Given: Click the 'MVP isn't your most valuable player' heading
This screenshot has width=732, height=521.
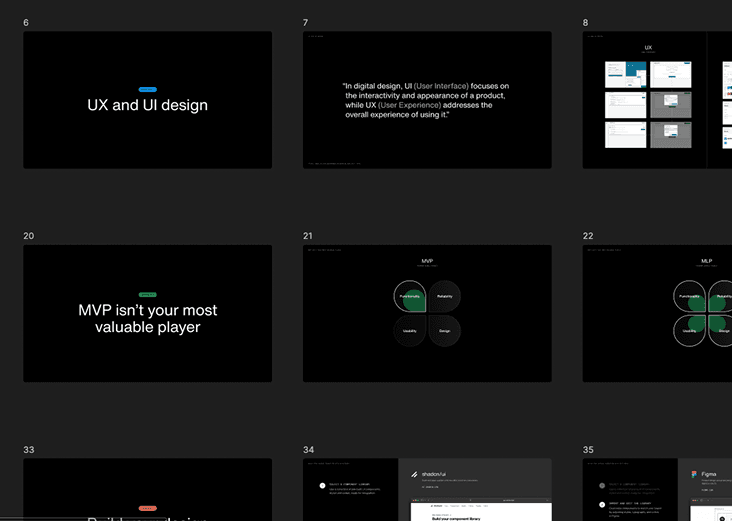Looking at the screenshot, I should pyautogui.click(x=148, y=318).
